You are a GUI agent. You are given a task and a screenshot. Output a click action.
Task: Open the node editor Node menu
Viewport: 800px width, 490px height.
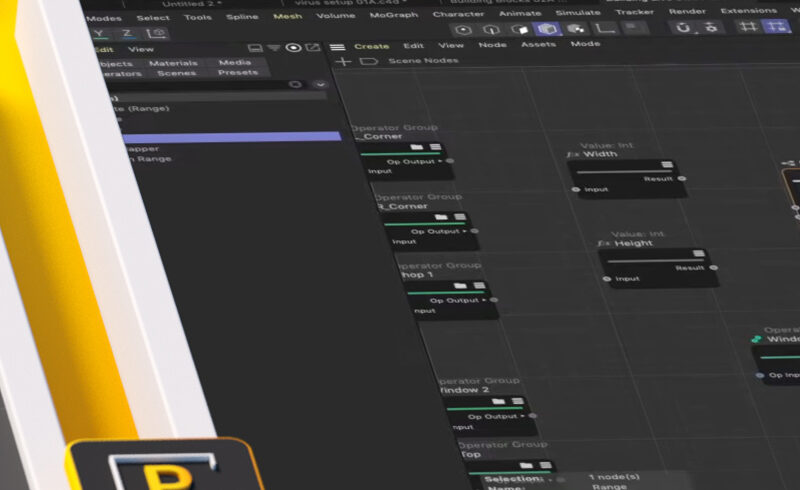492,45
